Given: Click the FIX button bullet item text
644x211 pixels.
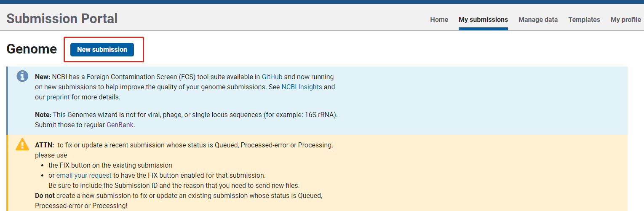Looking at the screenshot, I should click(x=110, y=165).
